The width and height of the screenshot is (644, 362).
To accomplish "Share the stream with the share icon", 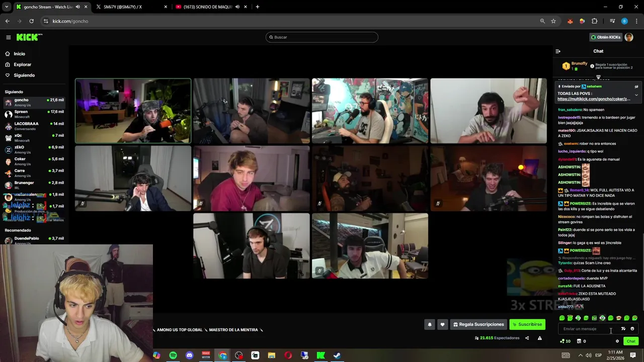I will tap(527, 338).
